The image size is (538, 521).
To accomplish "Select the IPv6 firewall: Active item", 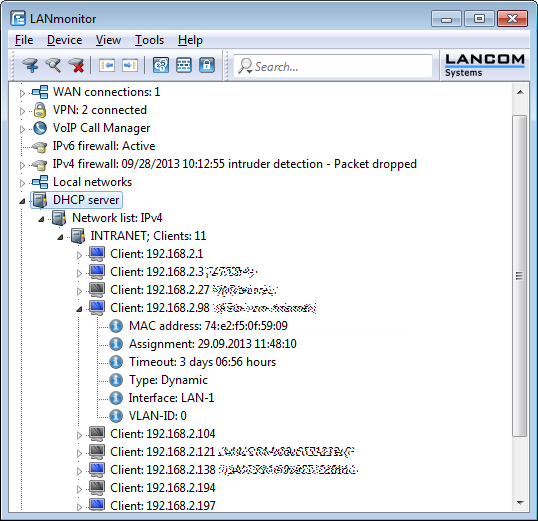I will (104, 146).
